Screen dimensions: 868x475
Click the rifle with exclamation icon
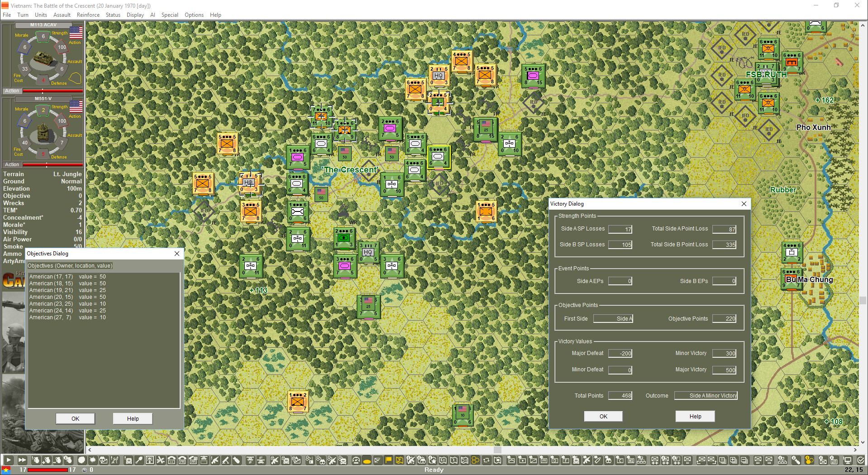[215, 460]
